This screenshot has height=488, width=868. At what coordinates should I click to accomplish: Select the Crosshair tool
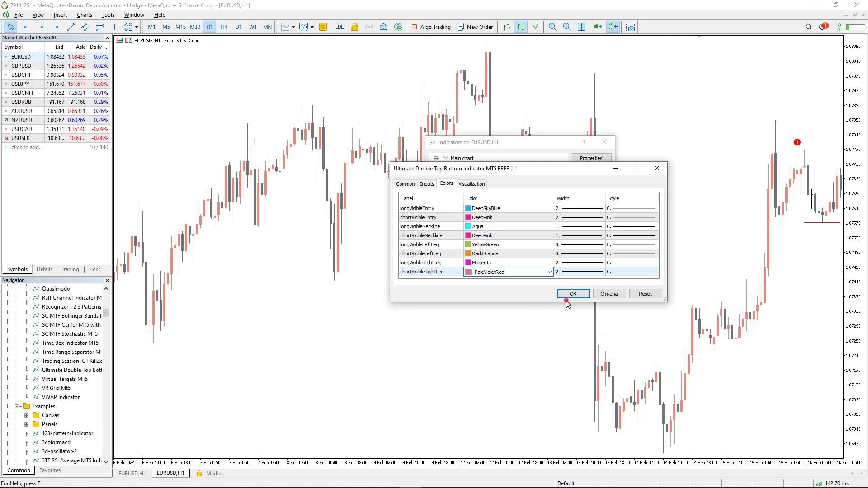[x=25, y=27]
